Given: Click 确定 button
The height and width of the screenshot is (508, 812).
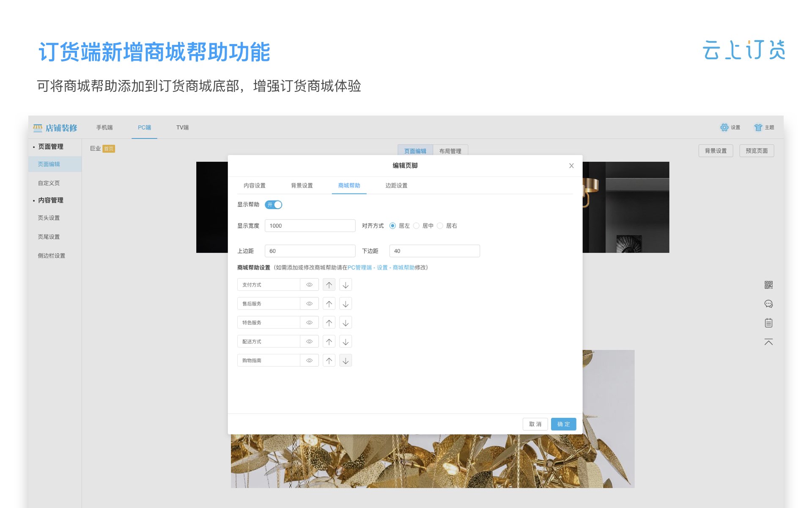Looking at the screenshot, I should [563, 424].
